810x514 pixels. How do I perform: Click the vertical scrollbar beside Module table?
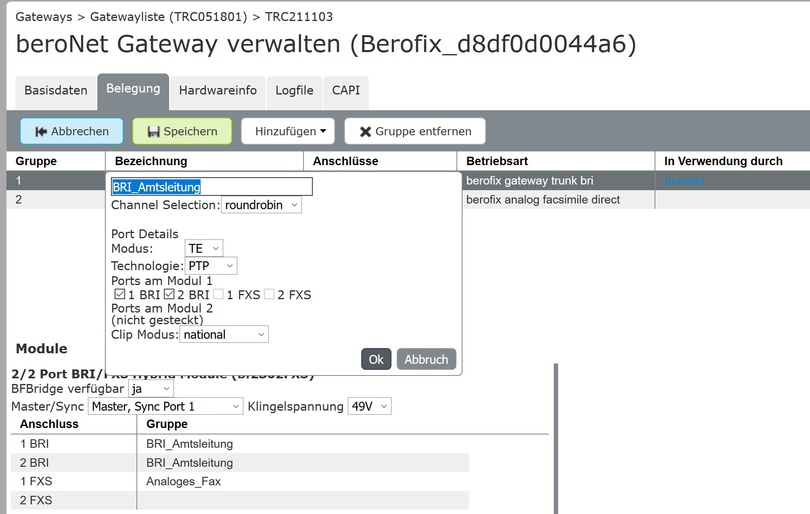(x=556, y=438)
